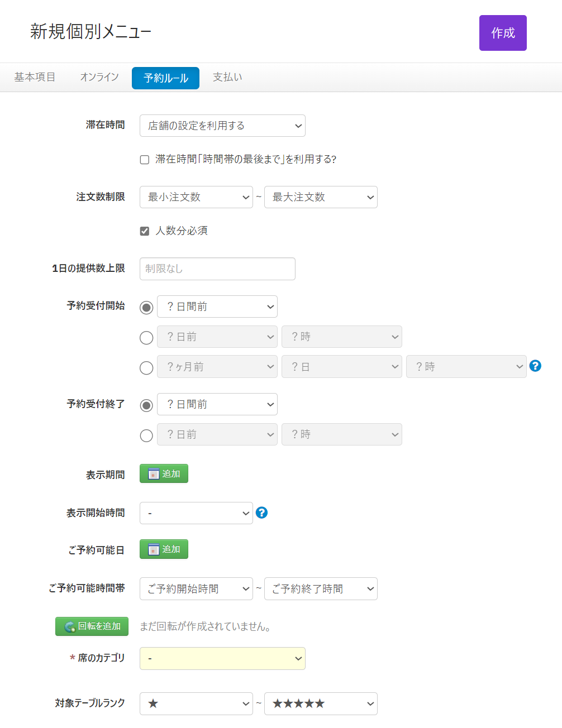This screenshot has height=728, width=562.
Task: Select 予約受付開始 ?日前 radio button
Action: (x=146, y=338)
